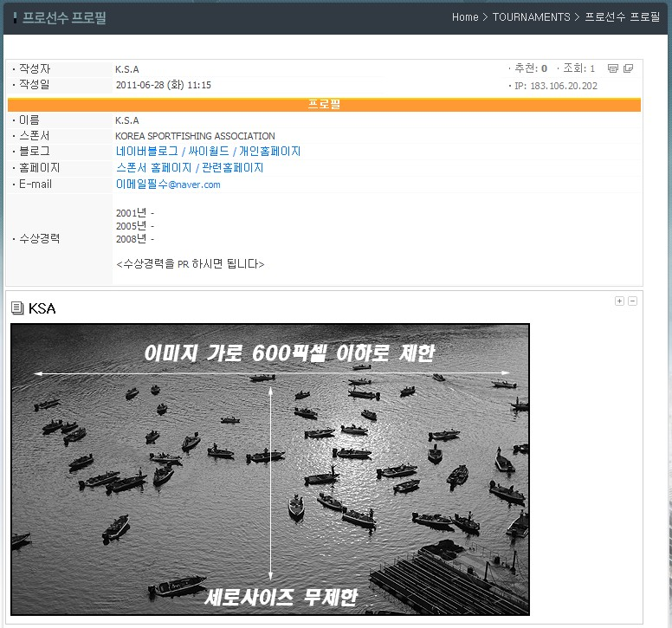Open 프로선수 프로필 breadcrumb link

click(622, 17)
